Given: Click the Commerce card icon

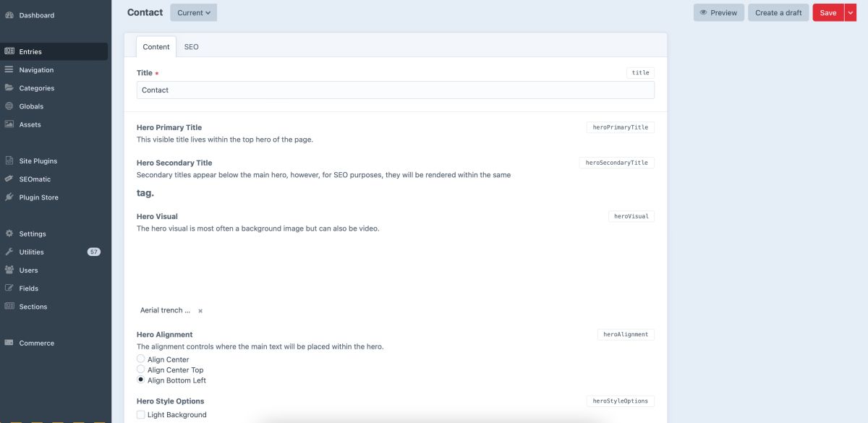Looking at the screenshot, I should click(x=9, y=343).
